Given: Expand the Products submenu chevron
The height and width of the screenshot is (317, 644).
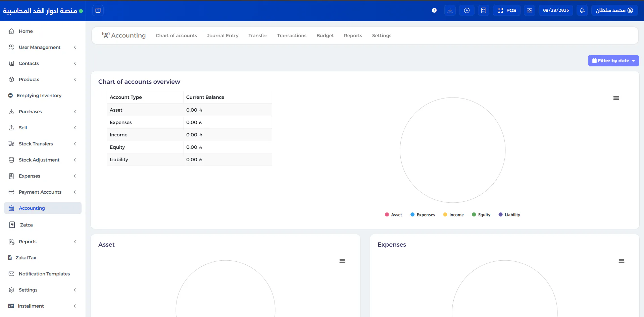Looking at the screenshot, I should click(x=75, y=79).
